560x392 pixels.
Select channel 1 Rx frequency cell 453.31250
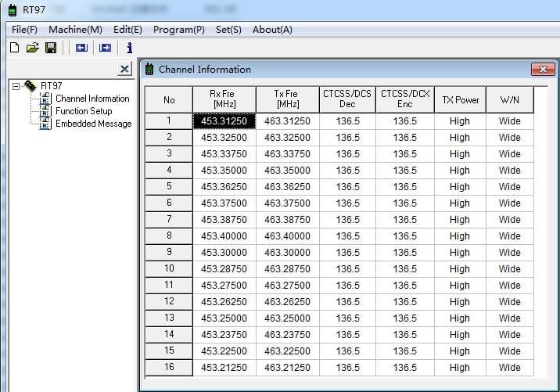tap(224, 121)
